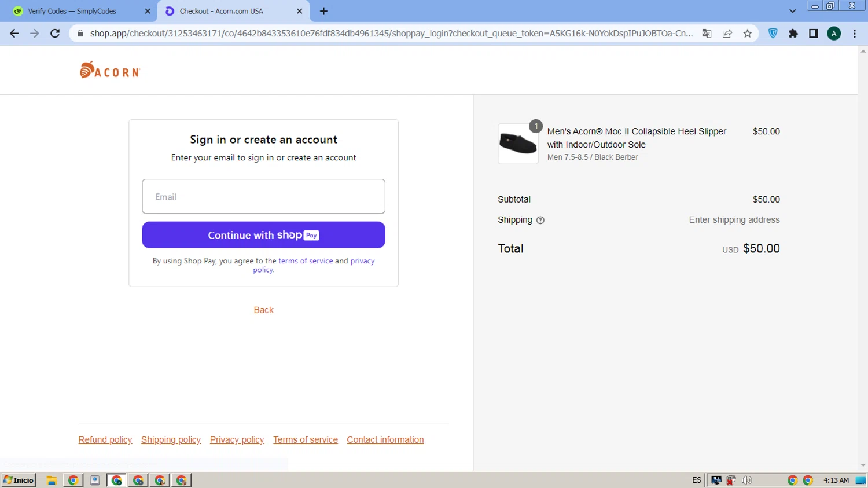This screenshot has width=868, height=488.
Task: Click the translate page icon
Action: click(707, 34)
